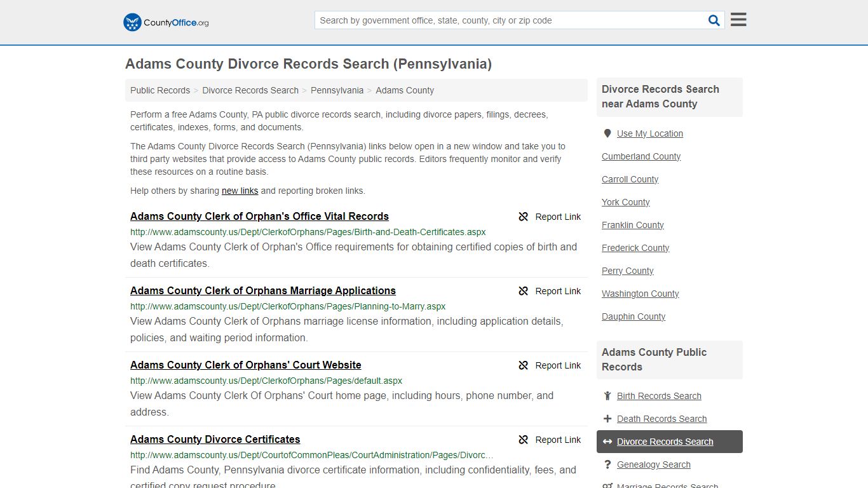868x488 pixels.
Task: Click ClerkofOrphans default.aspx URL
Action: pyautogui.click(x=266, y=381)
